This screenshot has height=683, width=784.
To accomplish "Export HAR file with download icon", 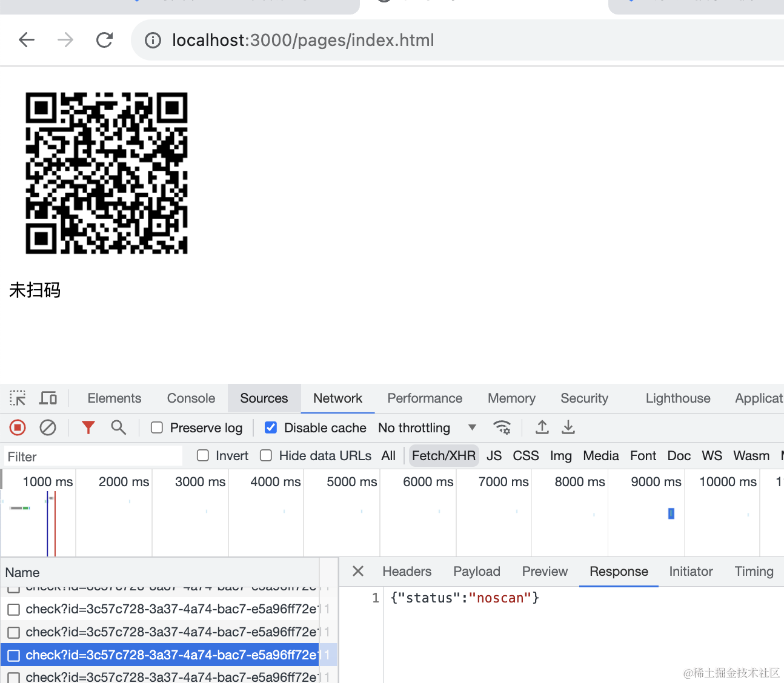I will [x=568, y=428].
